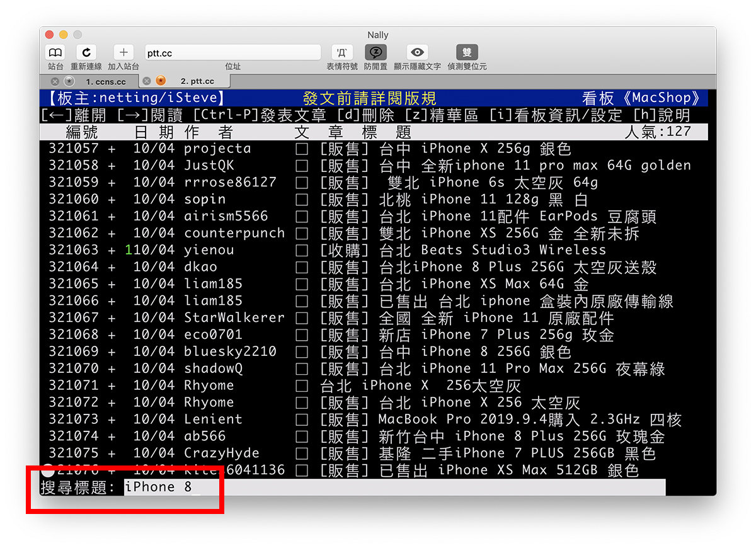The image size is (756, 548).
Task: Click the 搜尋標題 search input field
Action: click(x=394, y=487)
